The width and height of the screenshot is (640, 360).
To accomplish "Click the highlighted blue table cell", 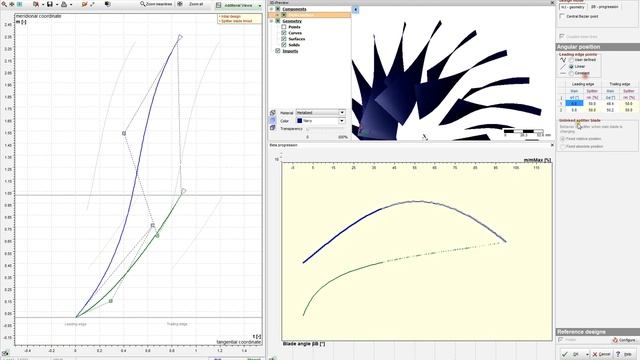I will pos(574,104).
